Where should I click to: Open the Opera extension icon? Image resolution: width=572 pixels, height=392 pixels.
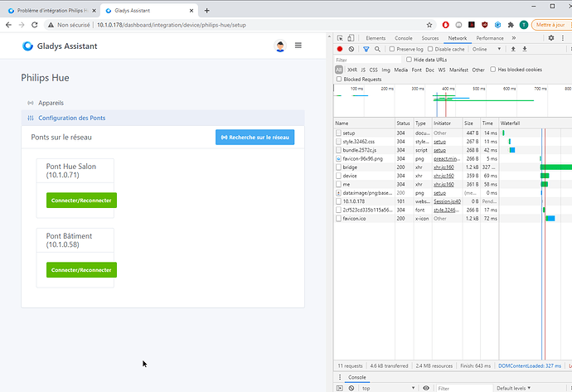pos(445,25)
